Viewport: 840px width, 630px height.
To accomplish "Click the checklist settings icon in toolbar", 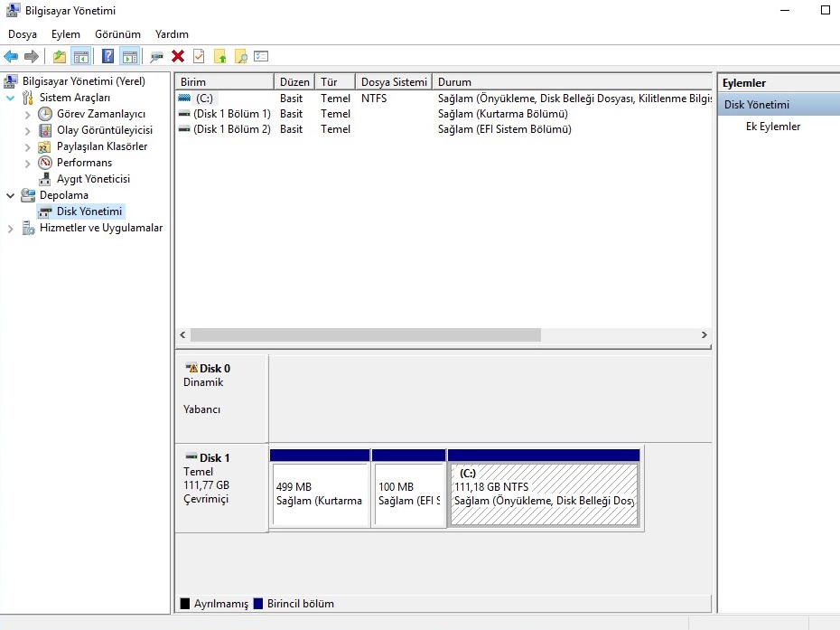I will coord(262,57).
